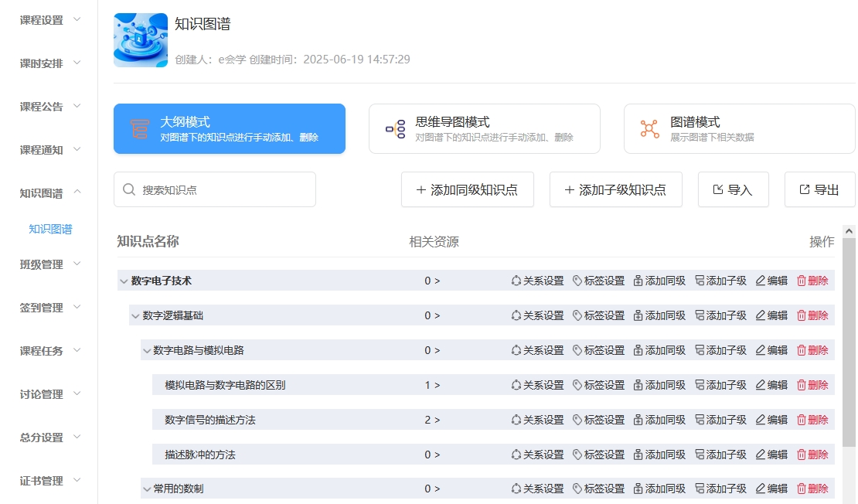
Task: Collapse the 数字逻辑基础 tree node
Action: pyautogui.click(x=135, y=316)
